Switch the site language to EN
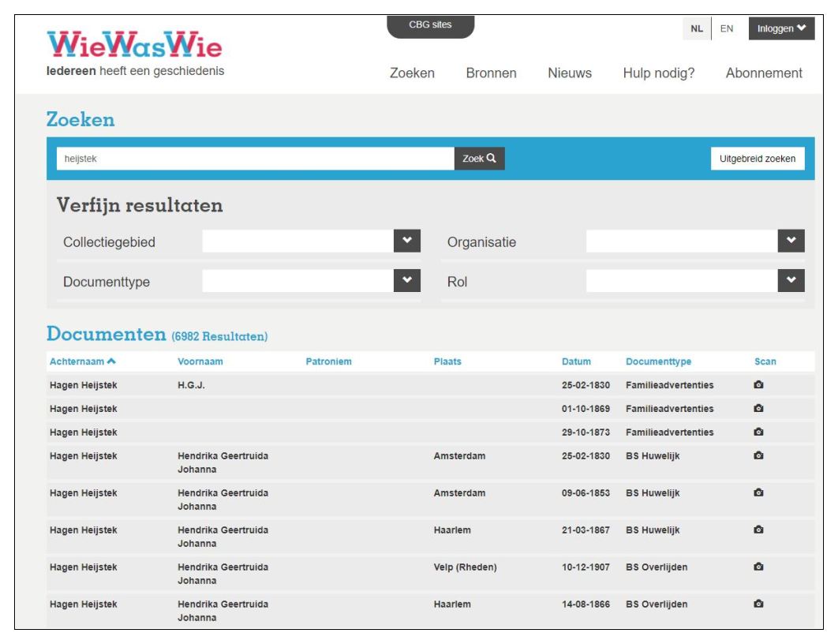This screenshot has height=644, width=838. click(727, 28)
